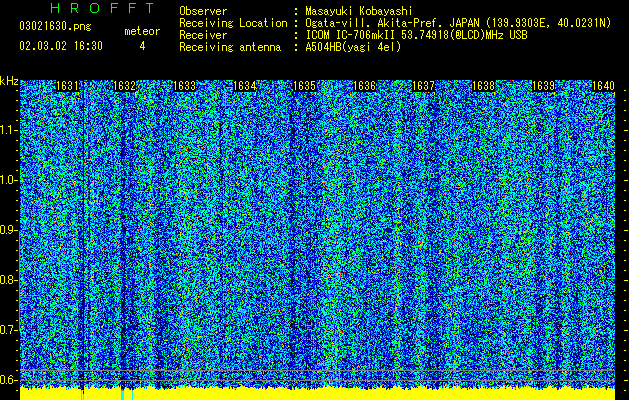Screen dimensions: 629x400
Task: Select the filename 03021630.png
Action: click(x=55, y=26)
